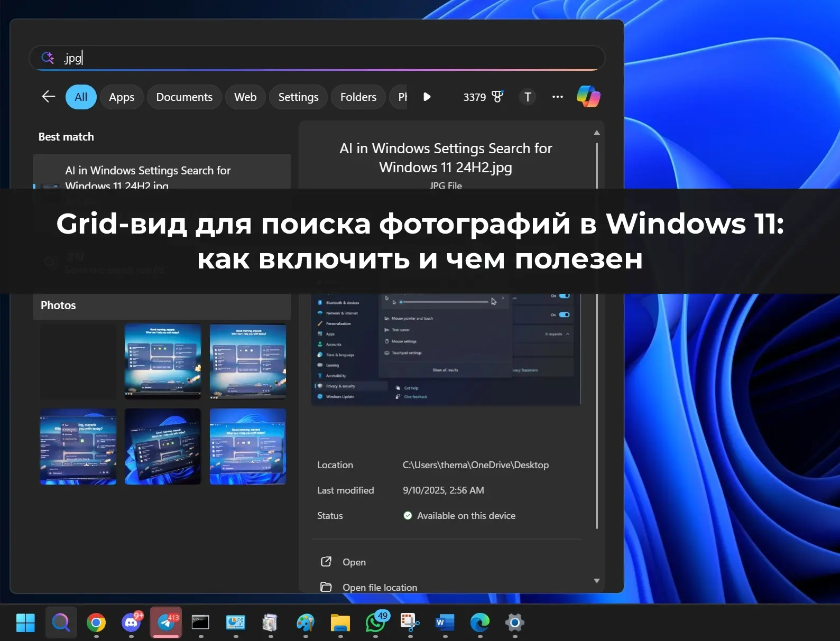
Task: Open the rewards points trophy icon
Action: (x=497, y=97)
